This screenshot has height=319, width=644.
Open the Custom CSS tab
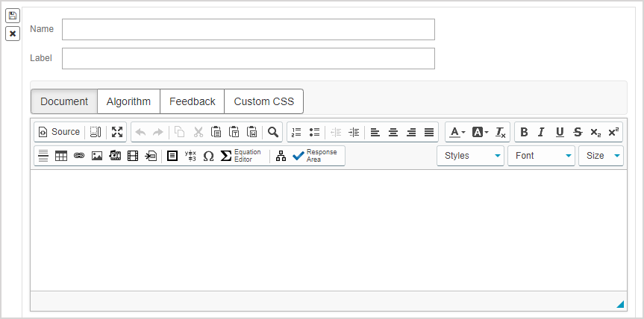coord(263,101)
